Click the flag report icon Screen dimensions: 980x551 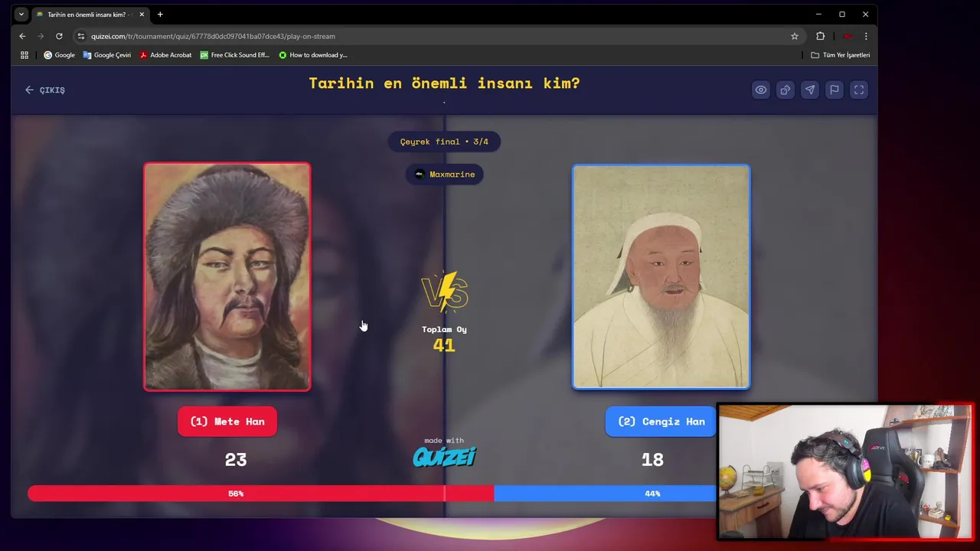pyautogui.click(x=834, y=90)
